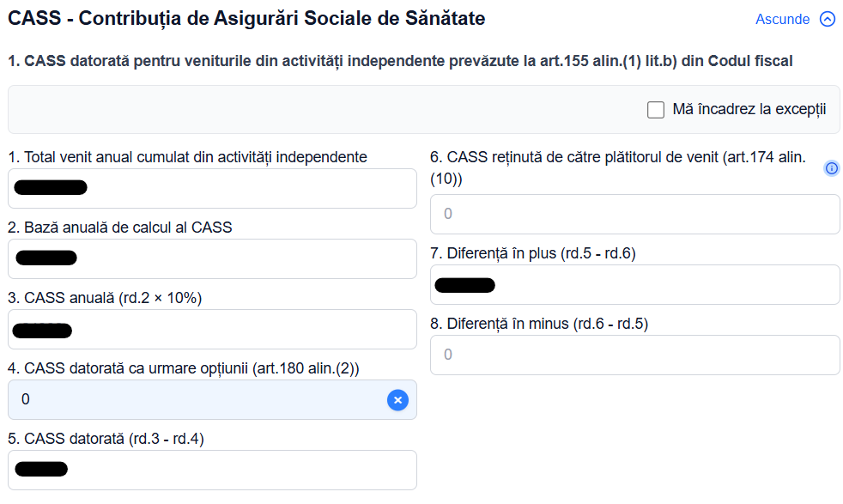Screen dimensions: 843x504
Task: Click the label 5. CASS datorată (rd.3 - rd.4)
Action: point(106,439)
